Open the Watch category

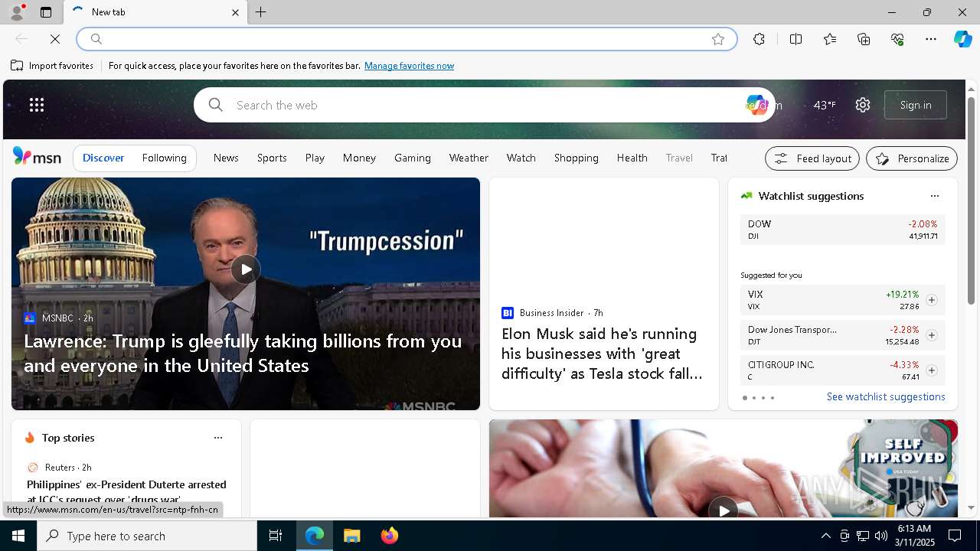[x=521, y=158]
